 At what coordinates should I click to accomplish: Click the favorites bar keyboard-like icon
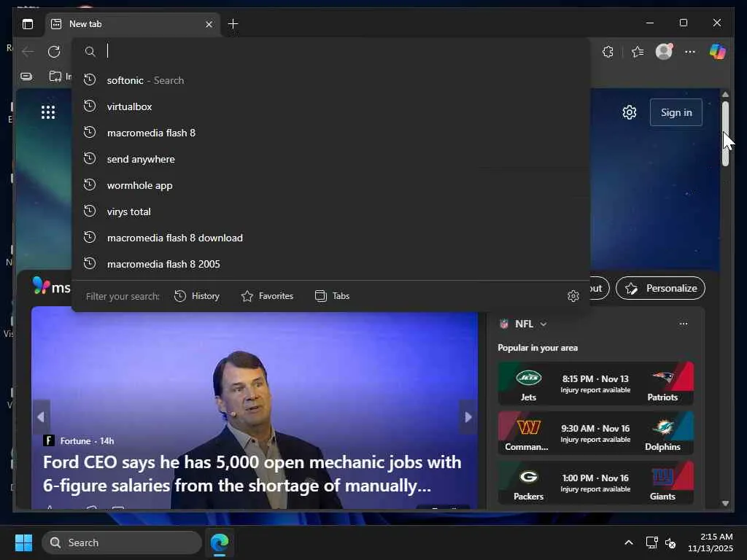coord(27,76)
